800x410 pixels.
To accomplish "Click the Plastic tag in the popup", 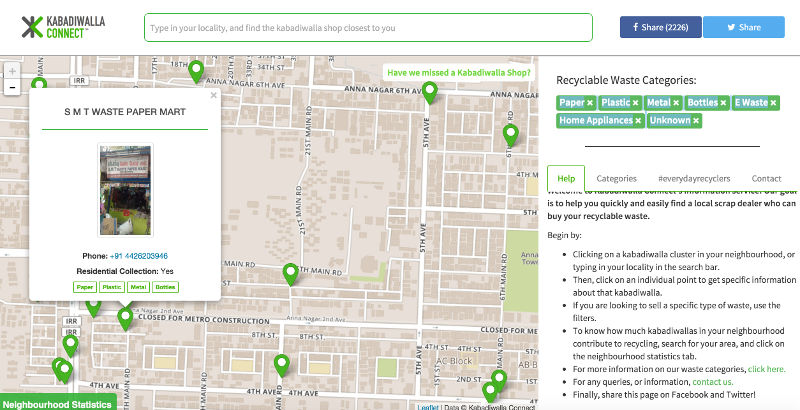I will pyautogui.click(x=112, y=287).
